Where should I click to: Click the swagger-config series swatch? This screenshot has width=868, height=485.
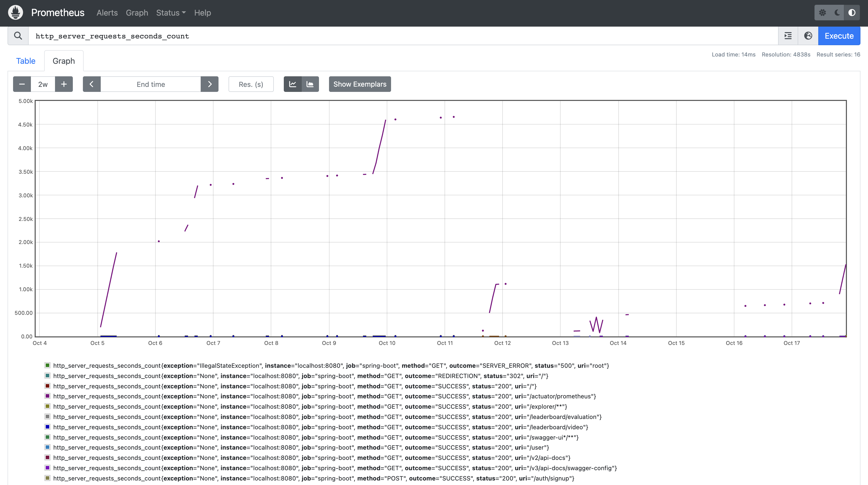coord(47,468)
